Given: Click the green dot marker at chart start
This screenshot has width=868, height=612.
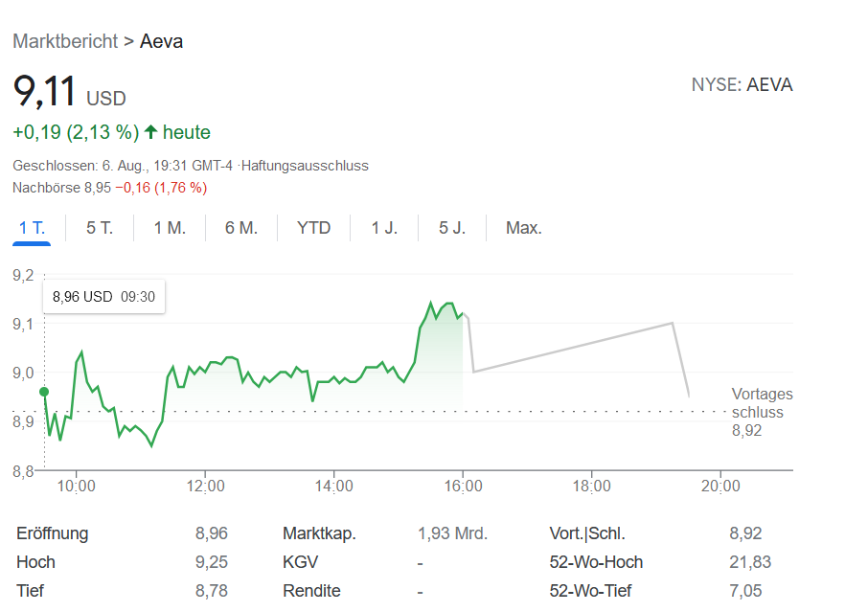Looking at the screenshot, I should click(44, 392).
